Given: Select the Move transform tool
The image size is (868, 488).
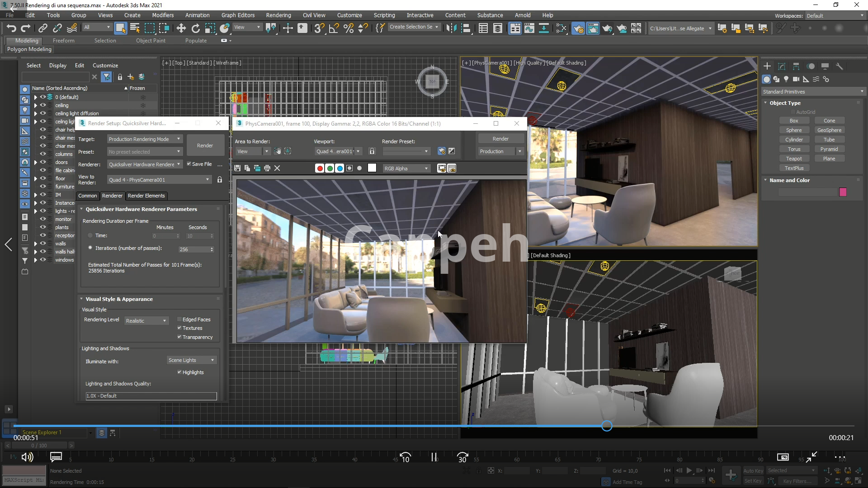Looking at the screenshot, I should [x=181, y=28].
